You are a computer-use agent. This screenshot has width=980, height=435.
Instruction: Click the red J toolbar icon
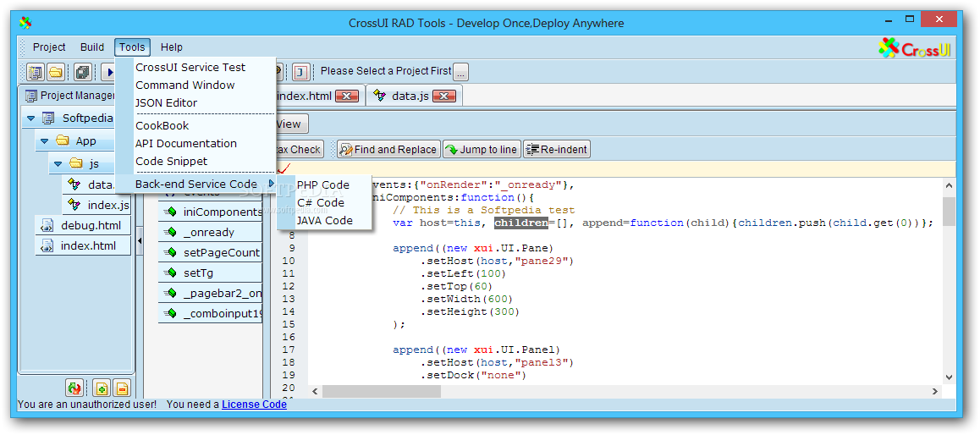pyautogui.click(x=302, y=72)
